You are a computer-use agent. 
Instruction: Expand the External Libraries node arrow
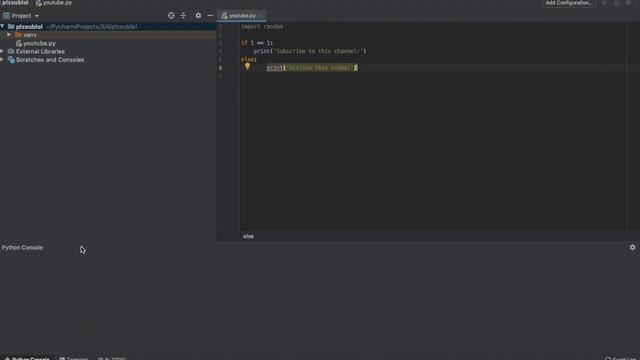pyautogui.click(x=2, y=51)
